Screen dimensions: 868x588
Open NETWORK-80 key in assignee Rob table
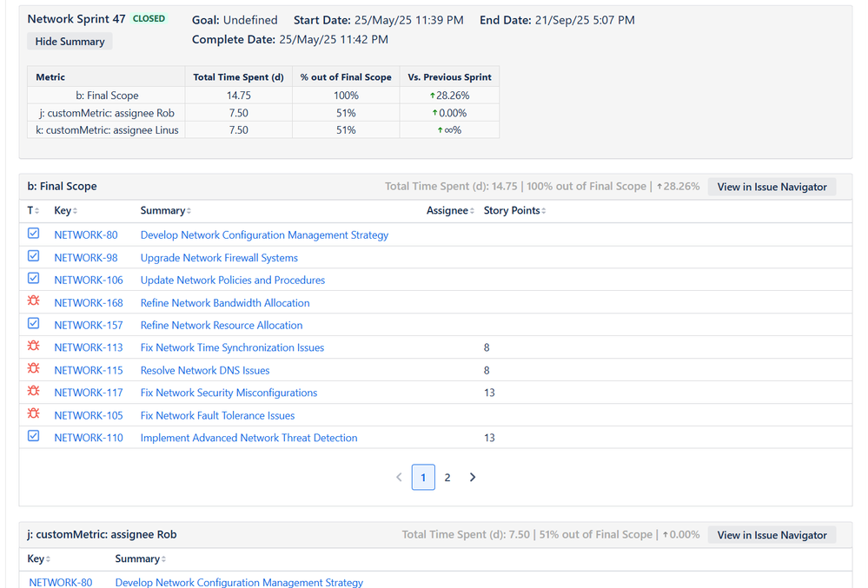[x=60, y=582]
